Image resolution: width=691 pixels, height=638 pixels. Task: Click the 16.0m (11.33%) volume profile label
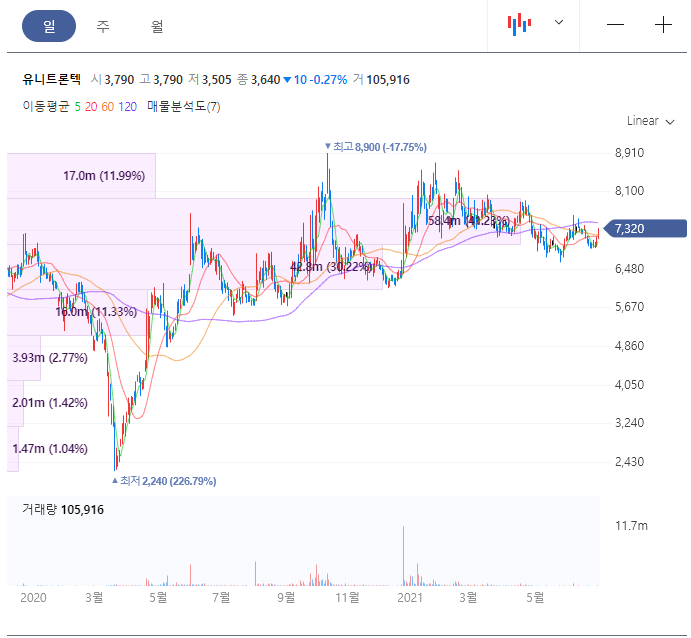coord(96,312)
